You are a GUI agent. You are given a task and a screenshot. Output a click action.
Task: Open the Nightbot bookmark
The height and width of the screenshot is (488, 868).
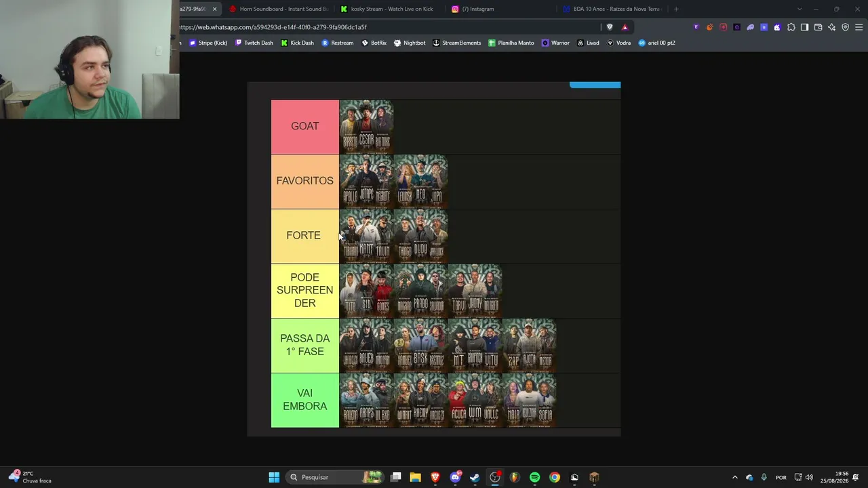point(410,43)
